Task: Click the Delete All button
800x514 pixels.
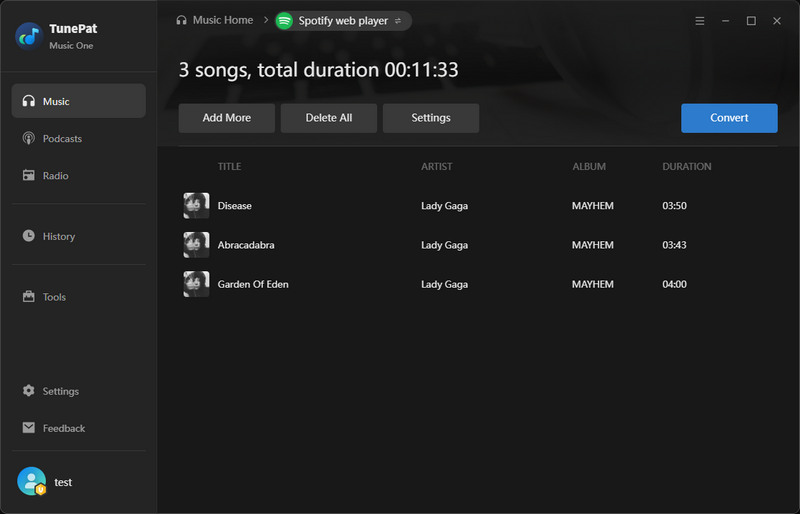Action: coord(329,118)
